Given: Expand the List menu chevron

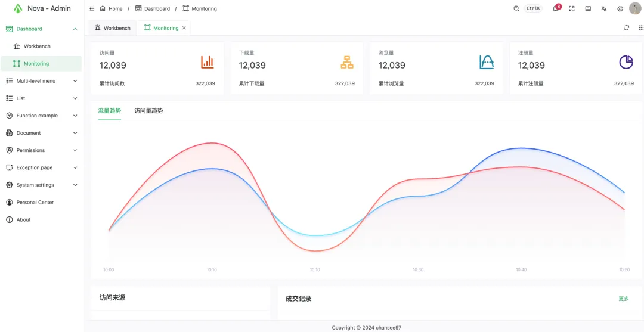Looking at the screenshot, I should click(75, 98).
